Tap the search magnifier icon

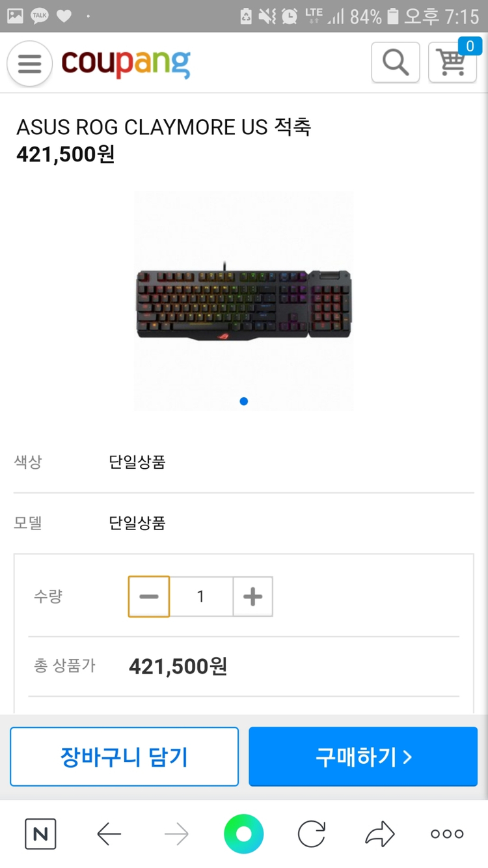pyautogui.click(x=395, y=63)
